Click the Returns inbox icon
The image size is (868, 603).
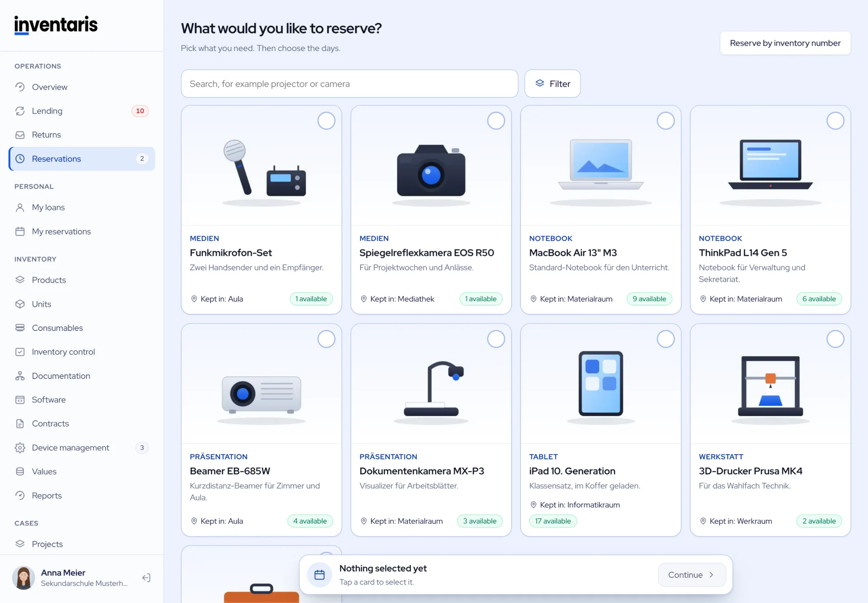click(20, 135)
